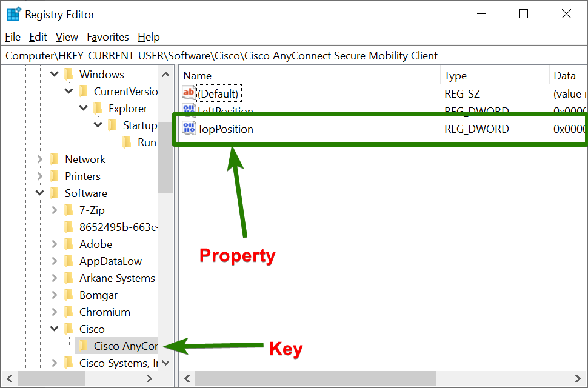Select the (Default) string value icon

pos(189,93)
